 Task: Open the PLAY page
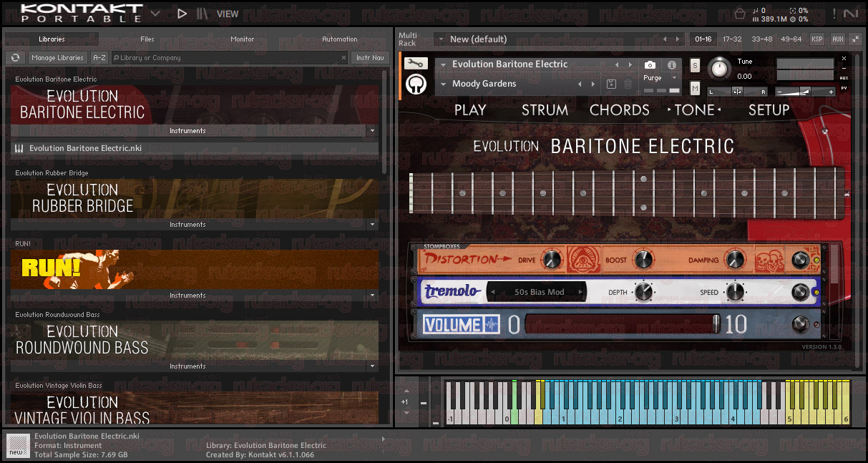click(470, 110)
